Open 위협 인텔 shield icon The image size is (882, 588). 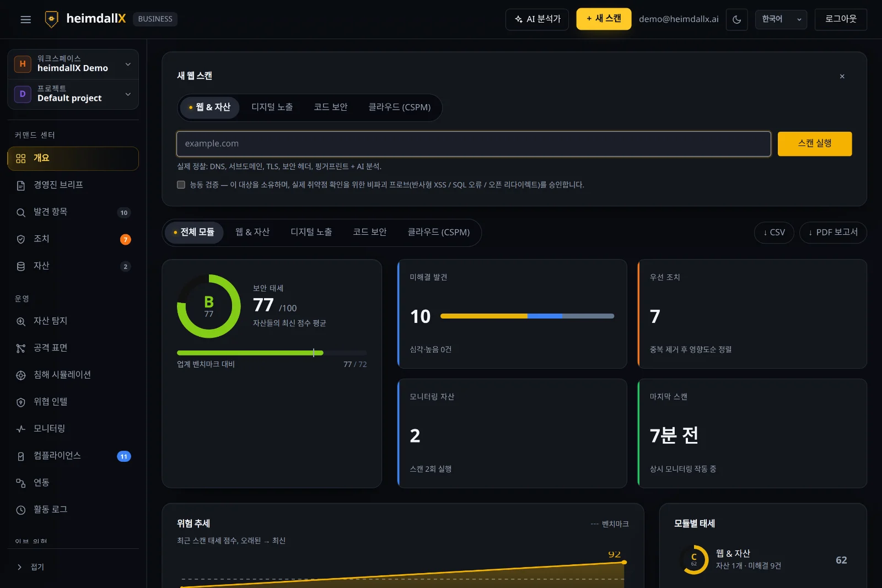click(21, 402)
